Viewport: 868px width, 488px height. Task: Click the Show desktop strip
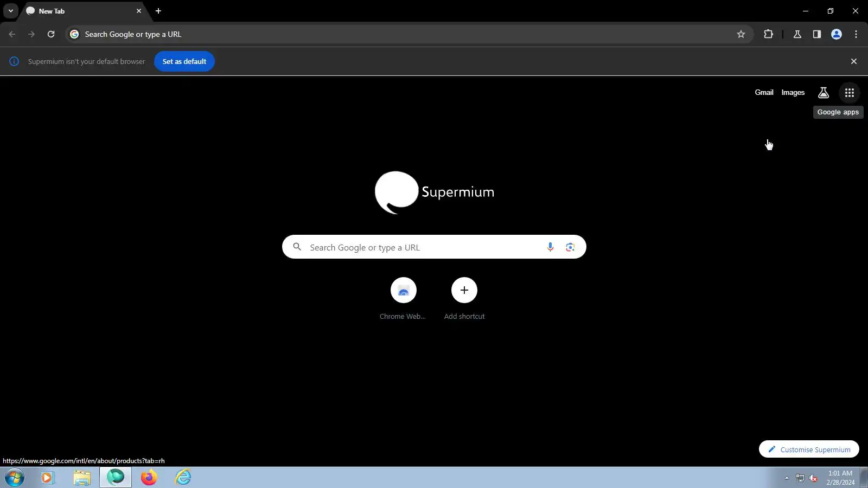(864, 478)
